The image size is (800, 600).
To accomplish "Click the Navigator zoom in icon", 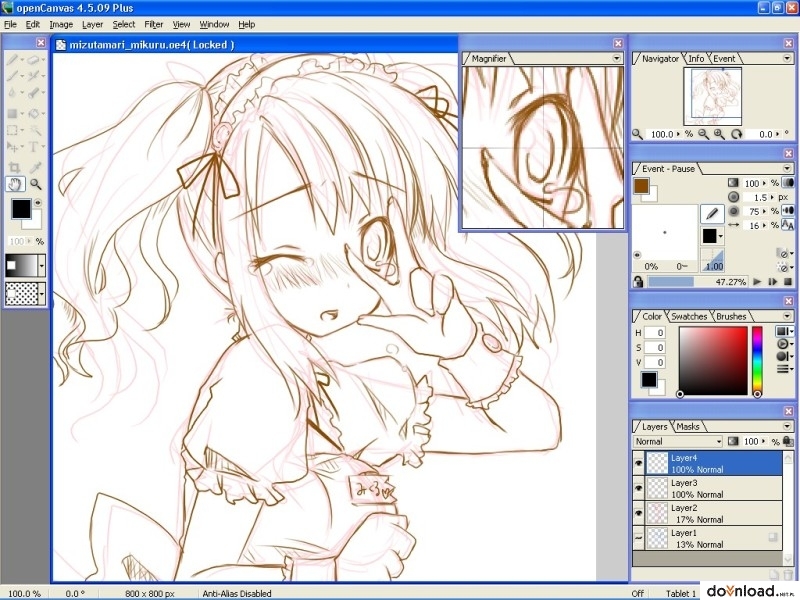I will pos(719,134).
